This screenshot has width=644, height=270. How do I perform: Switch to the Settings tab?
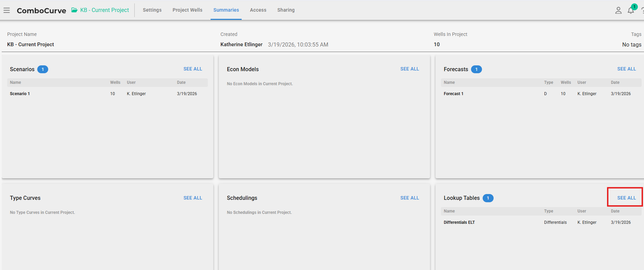click(x=152, y=10)
